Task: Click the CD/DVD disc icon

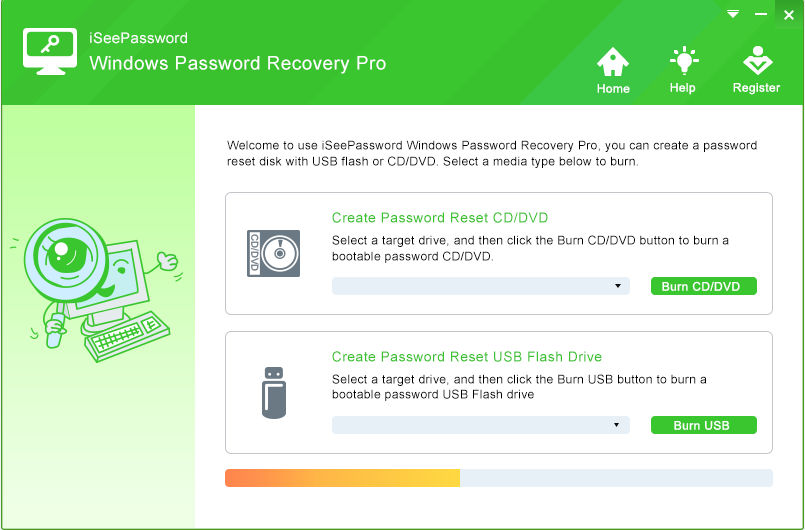Action: coord(274,254)
